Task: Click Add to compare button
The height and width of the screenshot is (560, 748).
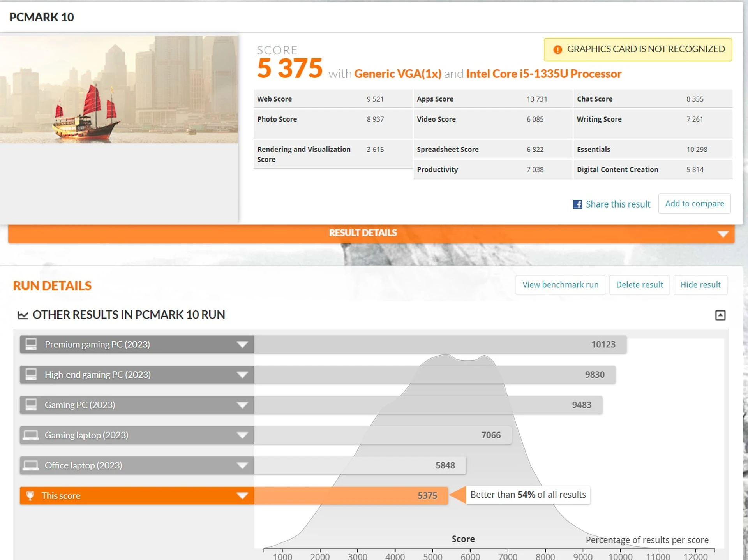Action: 694,204
